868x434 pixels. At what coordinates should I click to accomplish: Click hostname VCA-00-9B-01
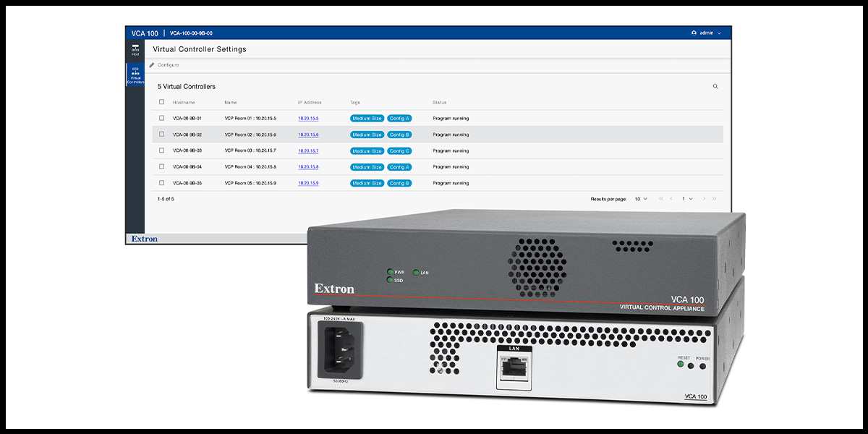tap(187, 118)
